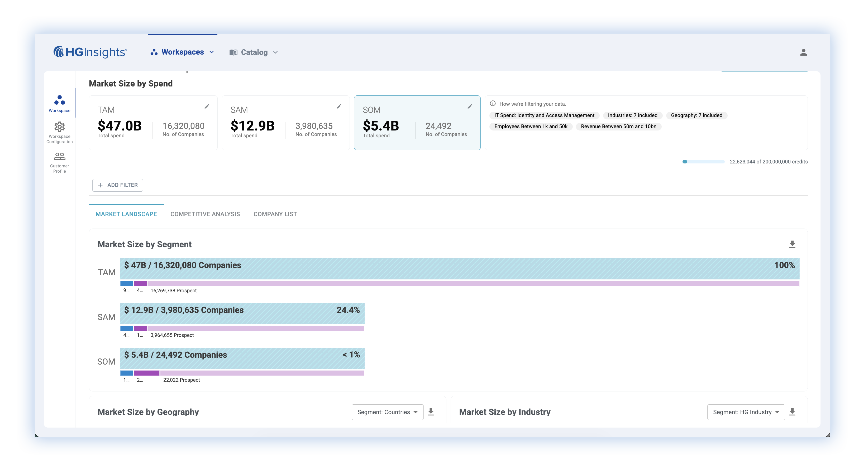Click the Industries: 7 included filter chip

(x=632, y=115)
